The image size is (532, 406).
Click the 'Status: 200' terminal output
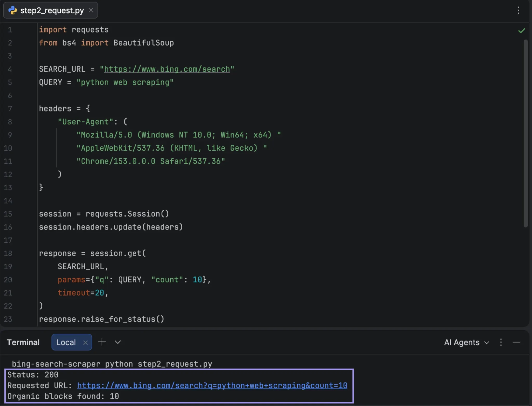point(33,375)
